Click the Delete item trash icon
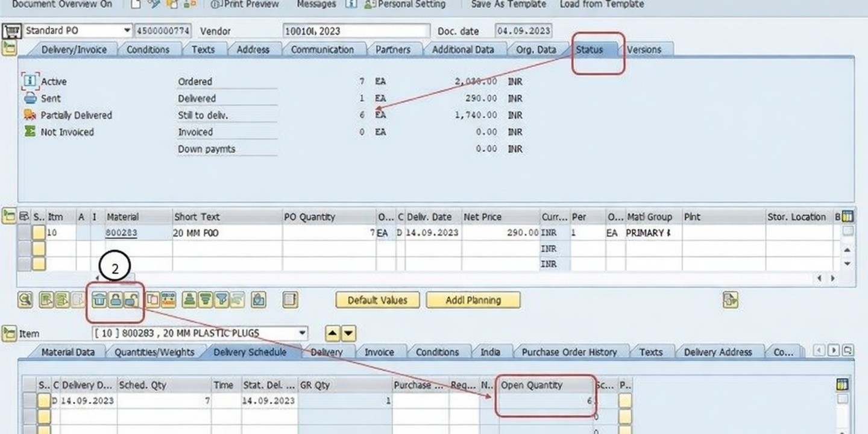This screenshot has width=868, height=434. click(99, 300)
